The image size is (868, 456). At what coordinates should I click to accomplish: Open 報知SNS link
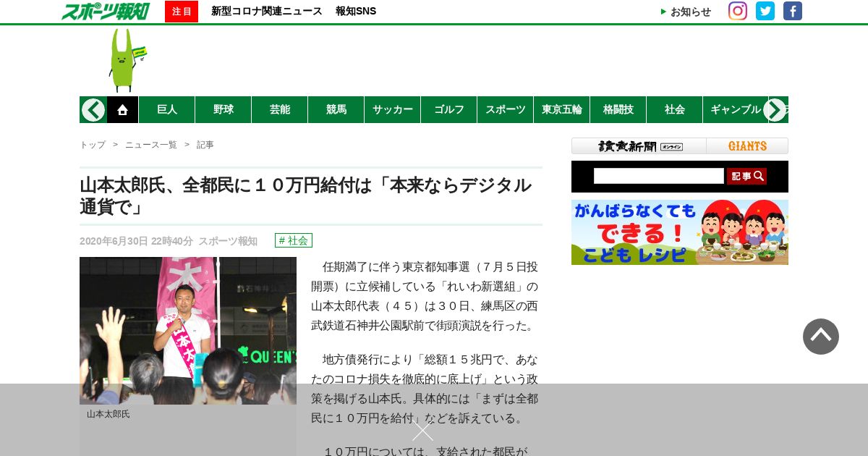356,12
